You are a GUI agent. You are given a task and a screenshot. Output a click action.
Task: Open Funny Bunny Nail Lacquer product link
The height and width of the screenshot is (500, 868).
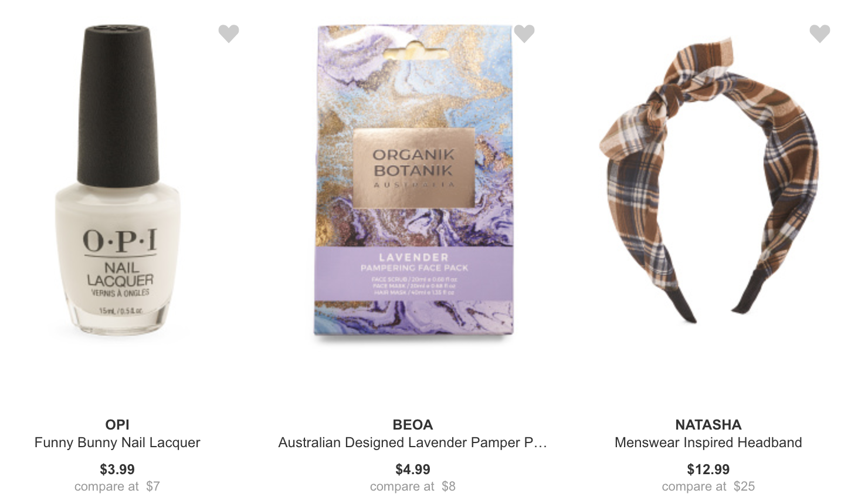(117, 442)
